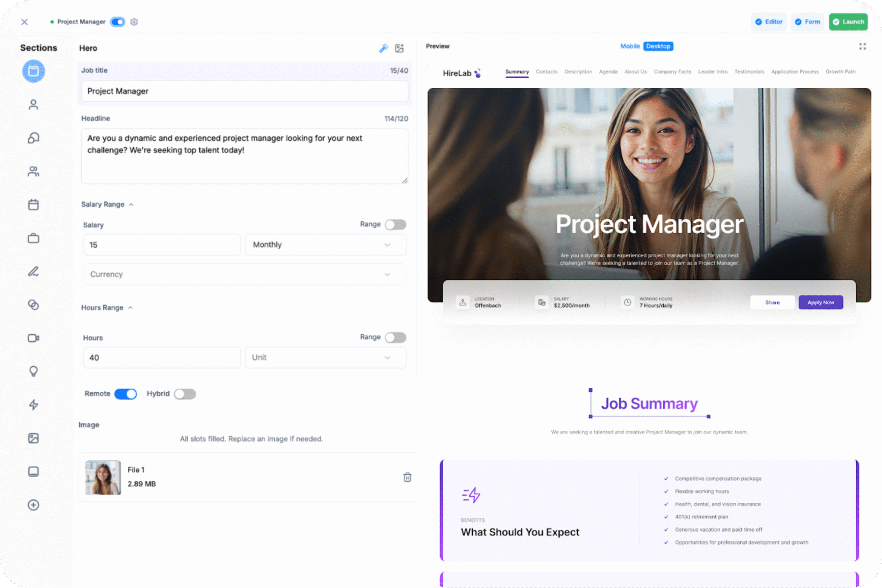882x588 pixels.
Task: Open the lightning bolt section icon
Action: tap(34, 404)
